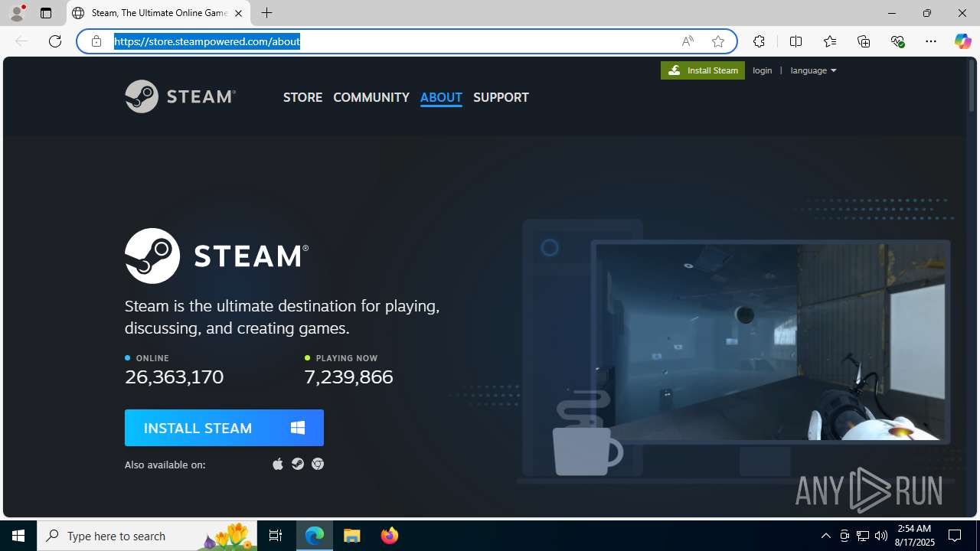This screenshot has height=551, width=980.
Task: Open Tab actions menu icon
Action: [46, 13]
